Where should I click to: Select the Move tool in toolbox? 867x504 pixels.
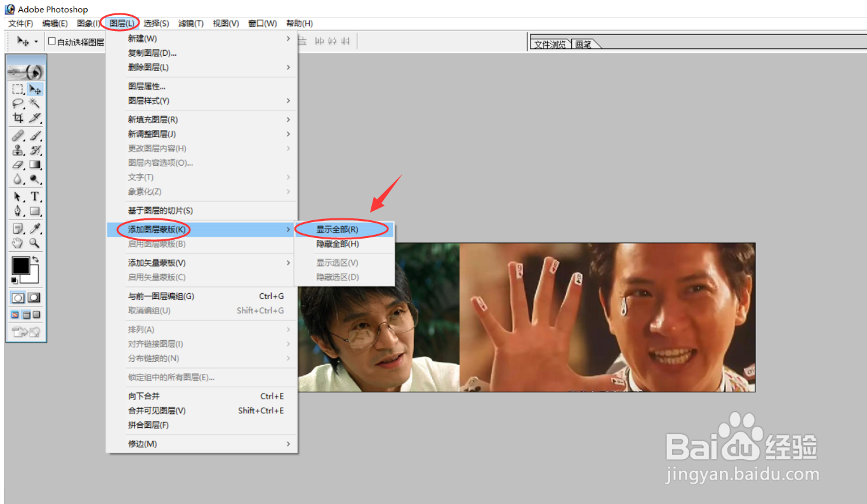[36, 90]
